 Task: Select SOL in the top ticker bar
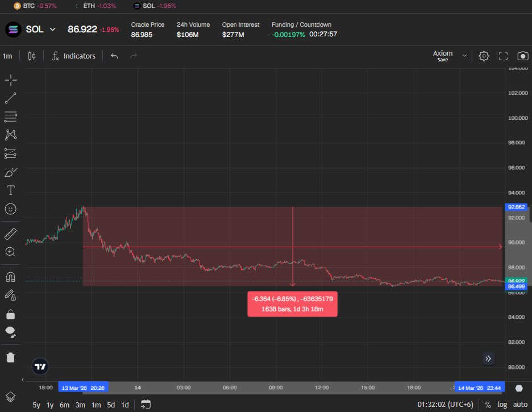pyautogui.click(x=155, y=6)
